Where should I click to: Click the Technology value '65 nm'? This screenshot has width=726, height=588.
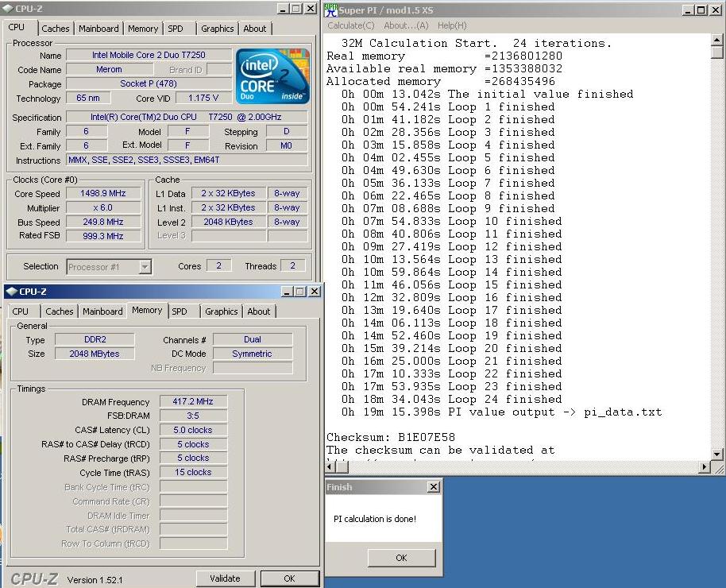click(88, 99)
